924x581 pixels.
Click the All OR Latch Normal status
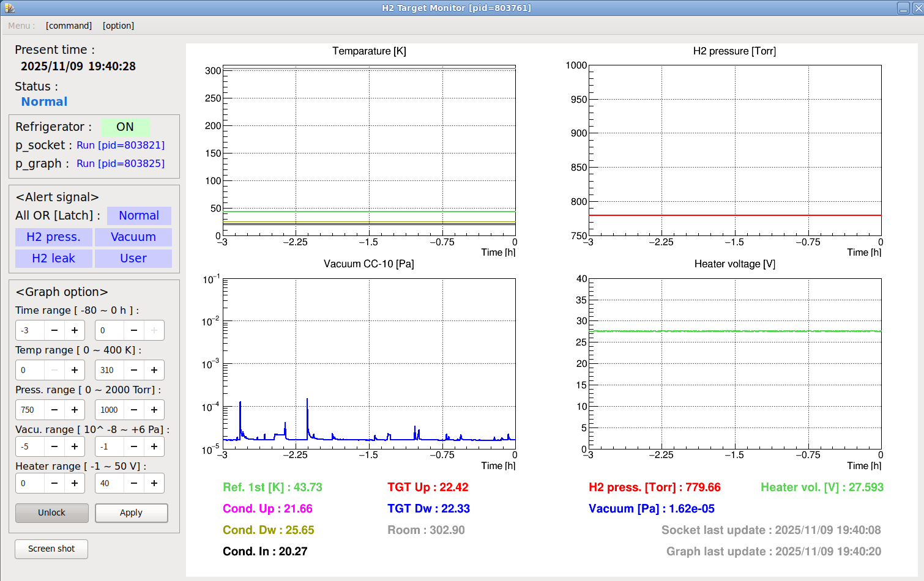(x=139, y=215)
